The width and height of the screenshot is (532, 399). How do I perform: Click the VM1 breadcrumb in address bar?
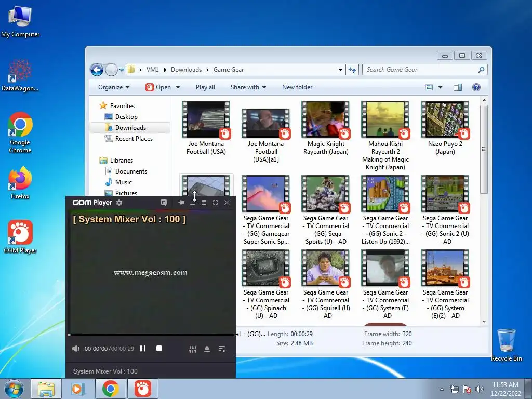[152, 70]
